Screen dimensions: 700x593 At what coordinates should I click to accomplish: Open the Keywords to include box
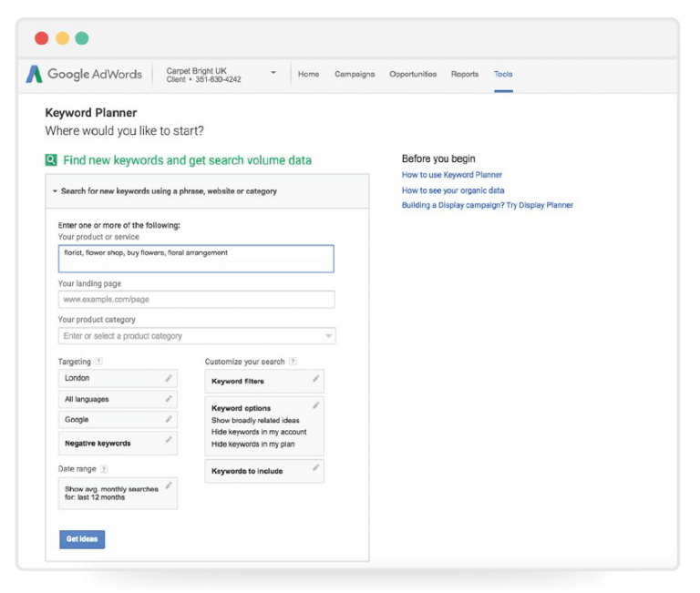pyautogui.click(x=264, y=471)
